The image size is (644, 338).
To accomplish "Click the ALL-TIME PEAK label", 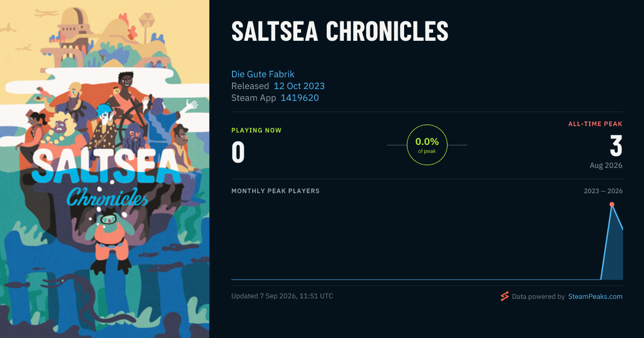I will (595, 124).
